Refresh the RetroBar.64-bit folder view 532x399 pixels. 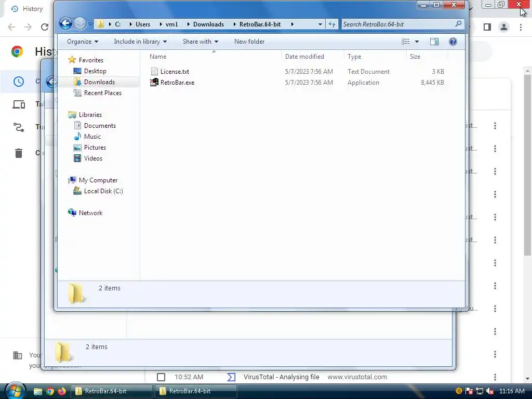point(332,24)
